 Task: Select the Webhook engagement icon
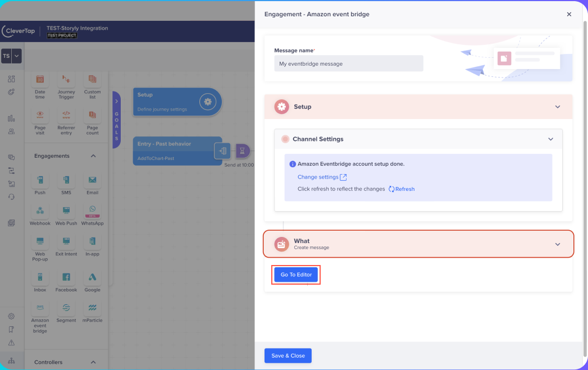[x=40, y=211]
